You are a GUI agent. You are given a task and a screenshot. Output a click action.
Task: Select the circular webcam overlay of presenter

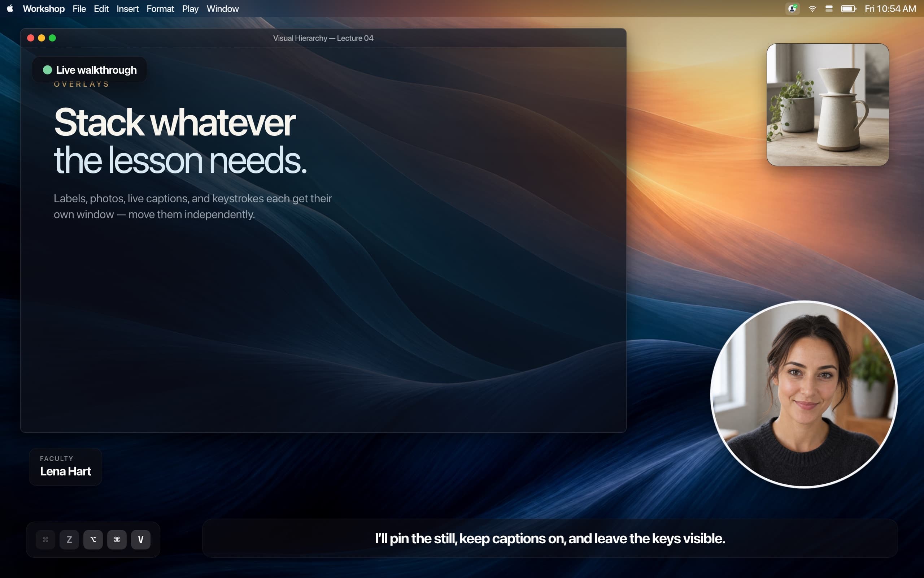804,394
